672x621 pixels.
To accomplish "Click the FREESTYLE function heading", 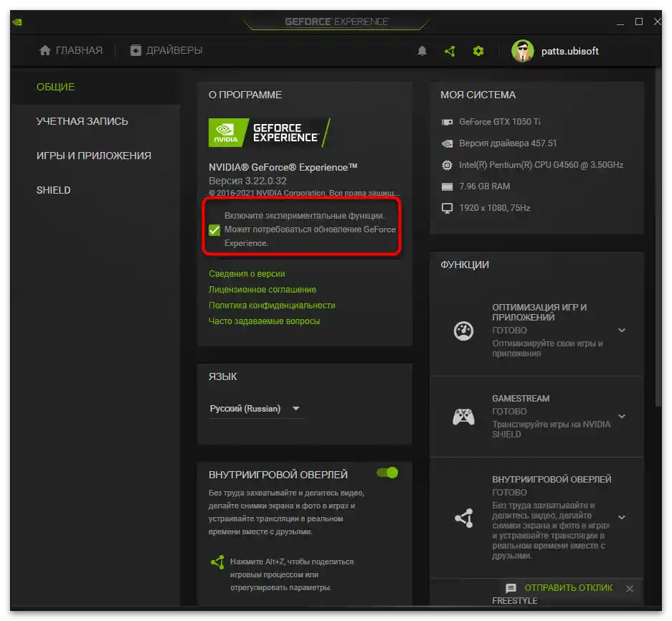I will click(515, 601).
